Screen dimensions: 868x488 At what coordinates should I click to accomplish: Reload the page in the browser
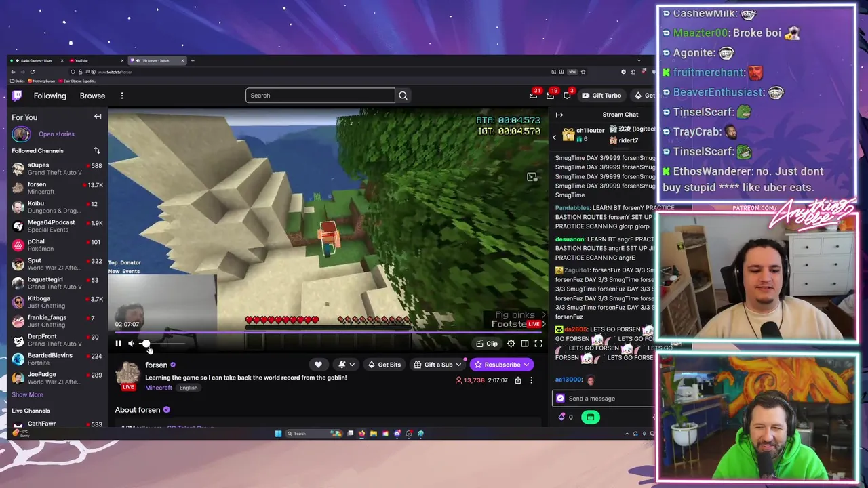(x=32, y=71)
